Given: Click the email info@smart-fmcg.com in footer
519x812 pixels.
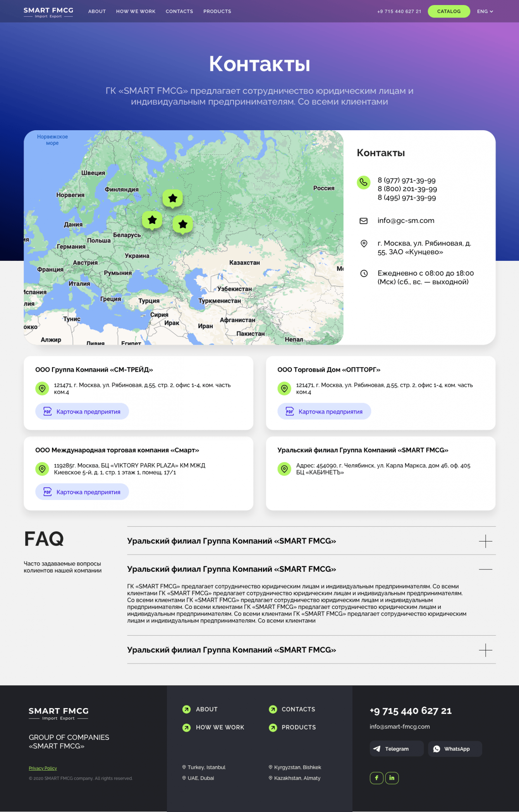Looking at the screenshot, I should (x=400, y=727).
